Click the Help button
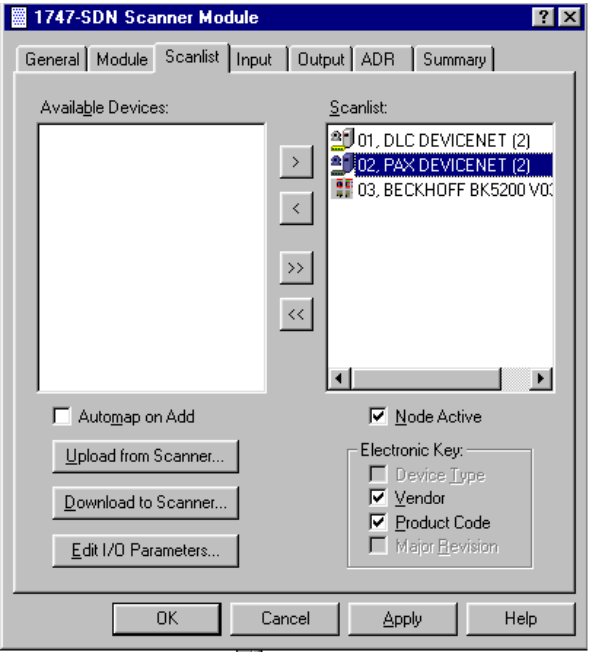Image resolution: width=589 pixels, height=652 pixels. point(521,618)
